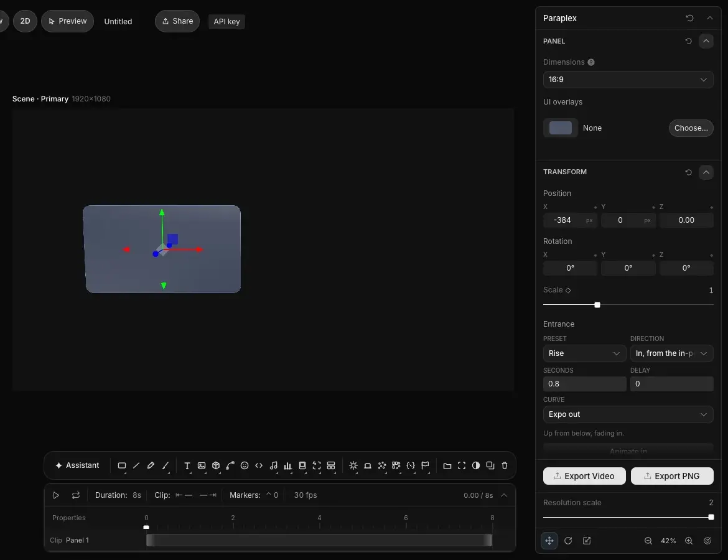The height and width of the screenshot is (560, 728).
Task: Open the Dimensions 16:9 dropdown
Action: click(x=628, y=80)
